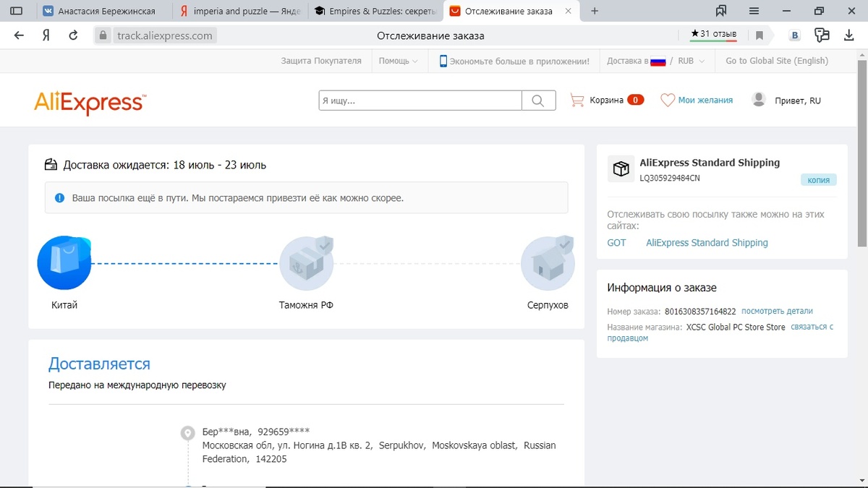This screenshot has width=868, height=488.
Task: Open AliExpress Standard Shipping tracking link
Action: coord(707,243)
